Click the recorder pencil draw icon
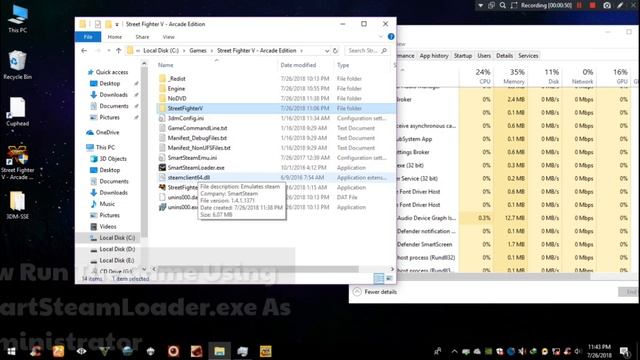The image size is (640, 360). (620, 5)
